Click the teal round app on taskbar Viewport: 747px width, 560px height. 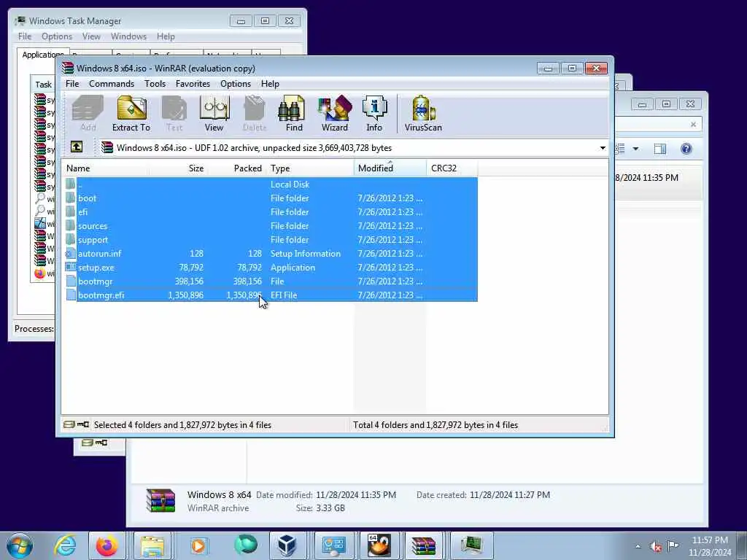tap(245, 545)
